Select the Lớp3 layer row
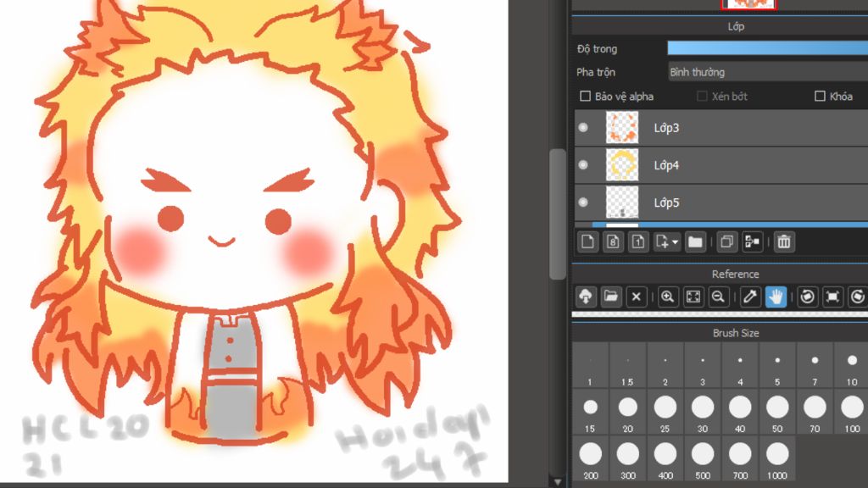The width and height of the screenshot is (868, 488). tap(721, 127)
